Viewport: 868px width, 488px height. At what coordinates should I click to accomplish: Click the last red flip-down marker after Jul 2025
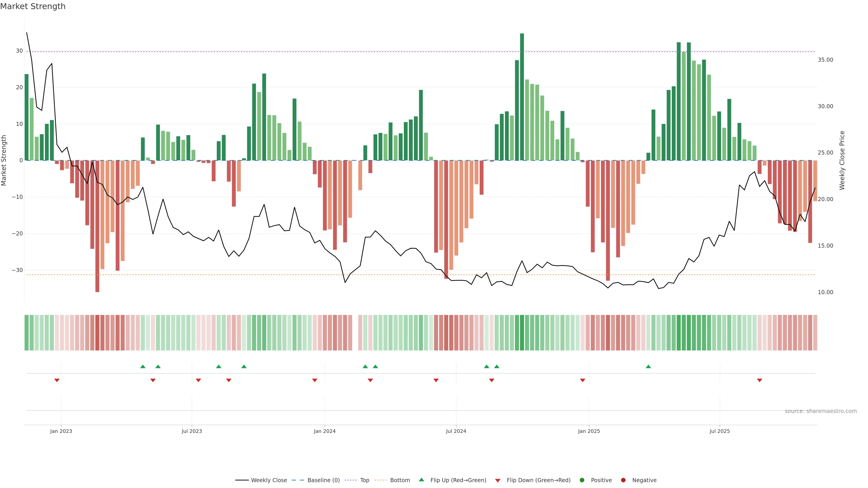pyautogui.click(x=759, y=380)
